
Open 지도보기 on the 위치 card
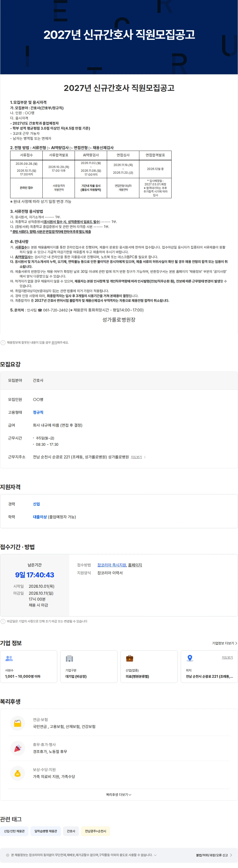coord(227,657)
